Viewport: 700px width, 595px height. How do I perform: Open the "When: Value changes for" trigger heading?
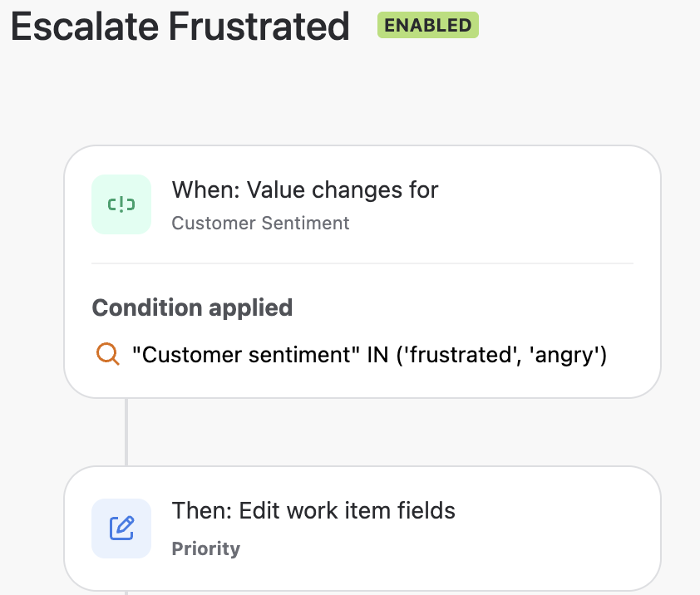tap(304, 189)
